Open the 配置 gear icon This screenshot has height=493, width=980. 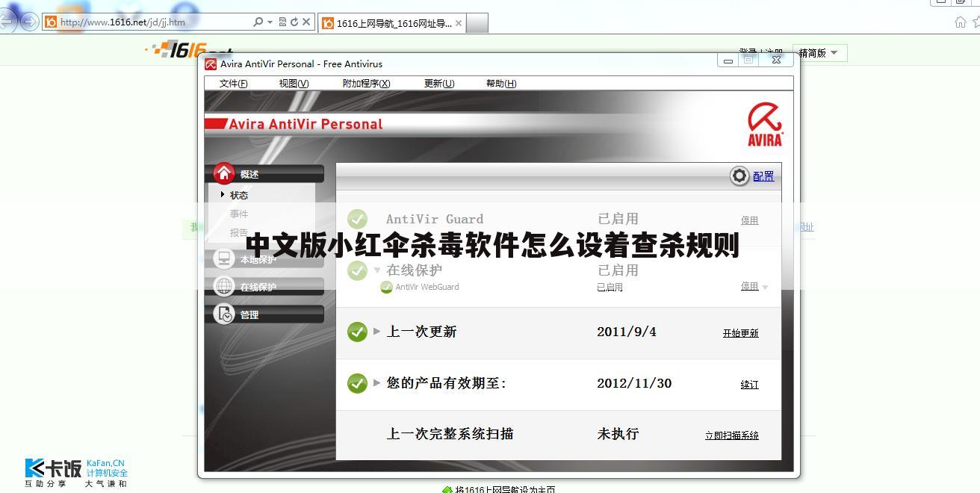[739, 176]
